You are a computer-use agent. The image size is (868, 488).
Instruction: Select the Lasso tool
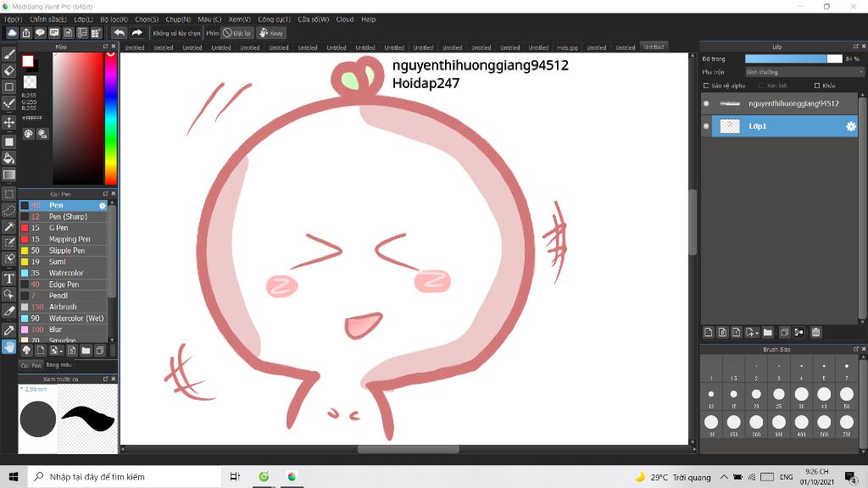pyautogui.click(x=9, y=210)
